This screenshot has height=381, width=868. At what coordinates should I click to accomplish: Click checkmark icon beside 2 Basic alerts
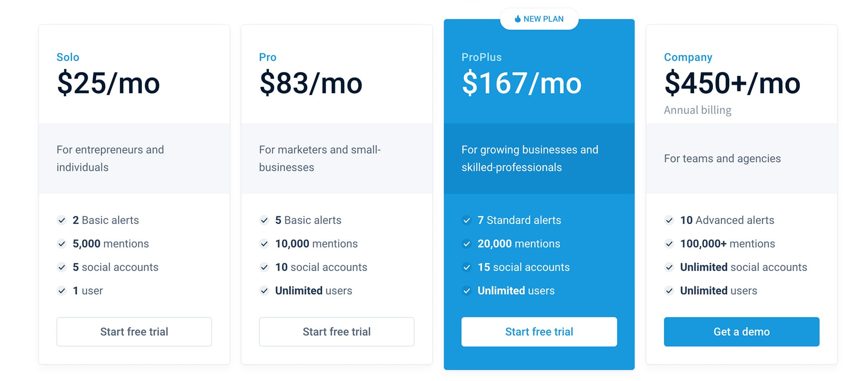point(62,220)
